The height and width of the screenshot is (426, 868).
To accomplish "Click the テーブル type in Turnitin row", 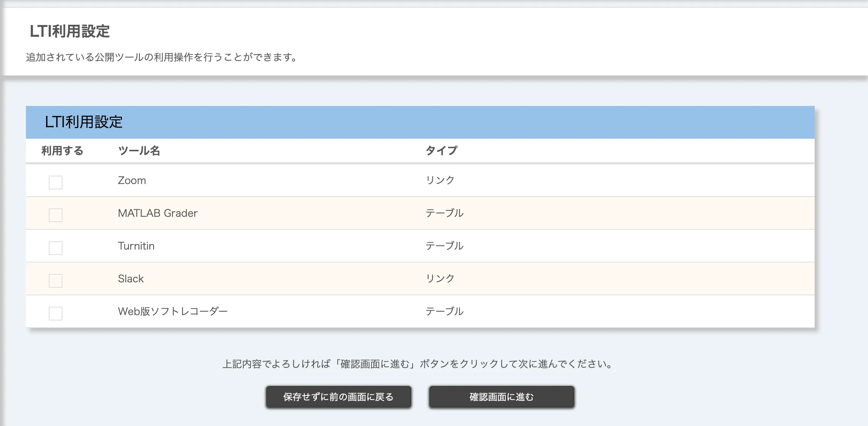I will tap(444, 246).
